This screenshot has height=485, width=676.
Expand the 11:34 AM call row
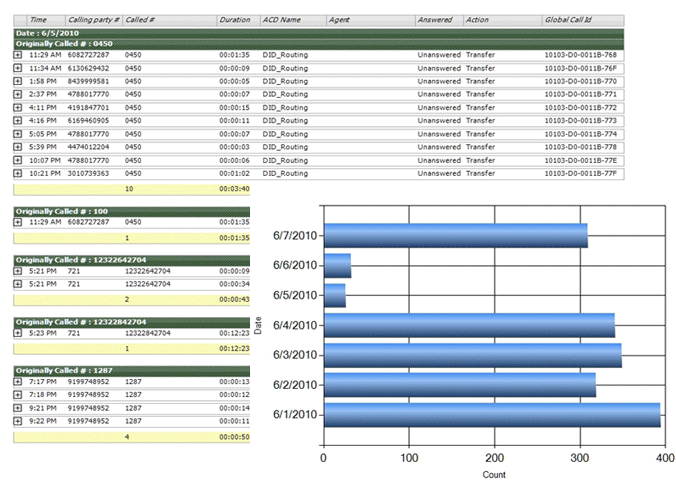coord(18,68)
